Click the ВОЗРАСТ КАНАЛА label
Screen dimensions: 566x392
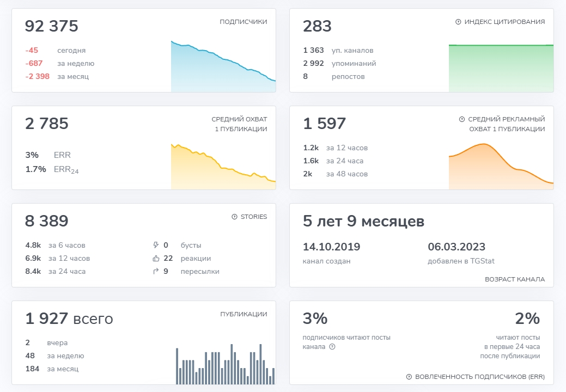tap(515, 279)
